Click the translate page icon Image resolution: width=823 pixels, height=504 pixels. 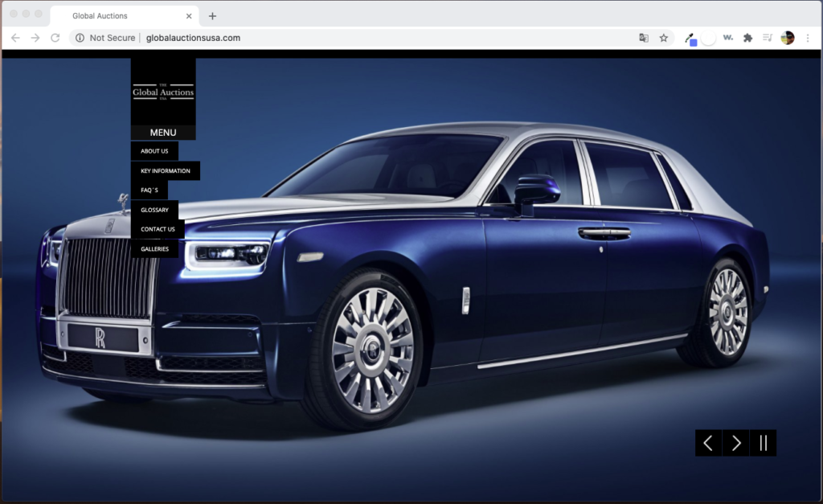[644, 38]
